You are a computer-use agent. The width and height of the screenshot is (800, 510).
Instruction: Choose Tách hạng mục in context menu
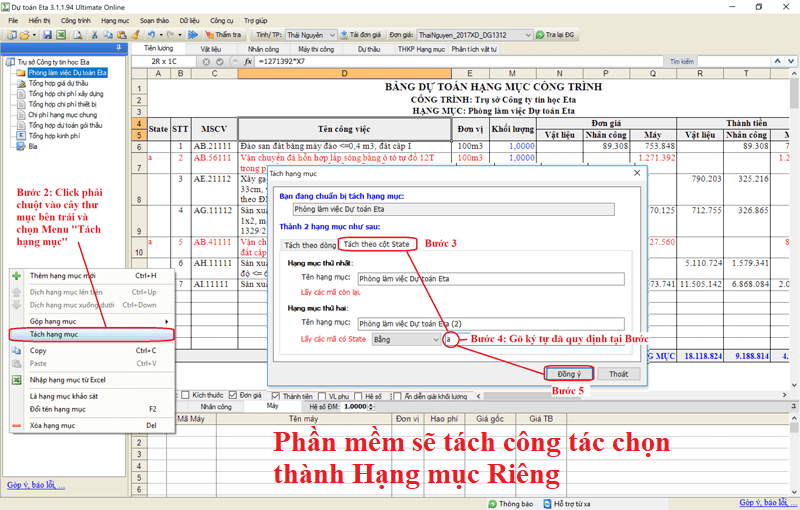92,335
